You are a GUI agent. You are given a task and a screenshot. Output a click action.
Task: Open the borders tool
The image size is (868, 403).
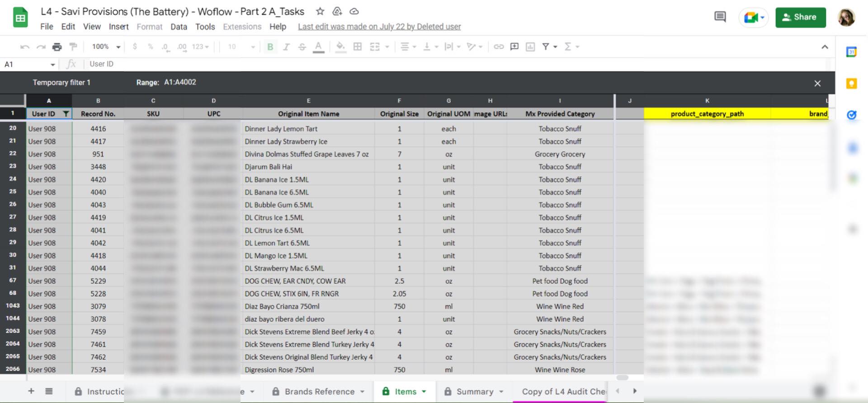click(x=357, y=47)
